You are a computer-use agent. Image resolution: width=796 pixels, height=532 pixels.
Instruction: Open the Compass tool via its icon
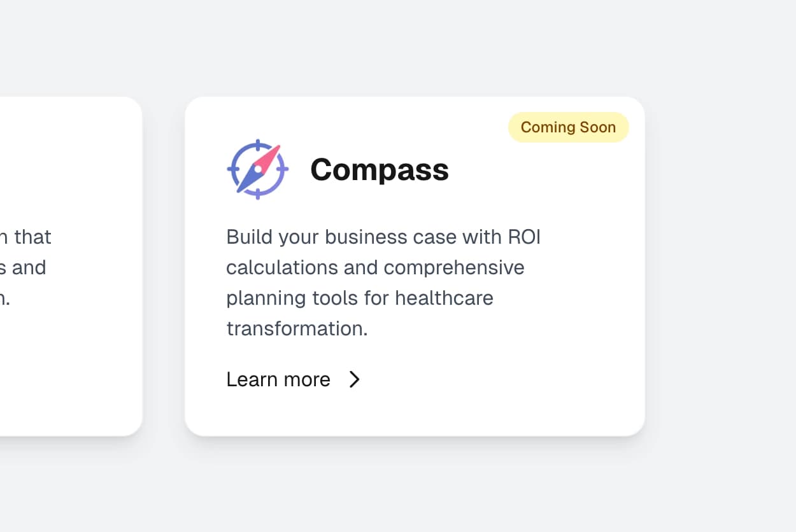pyautogui.click(x=257, y=169)
